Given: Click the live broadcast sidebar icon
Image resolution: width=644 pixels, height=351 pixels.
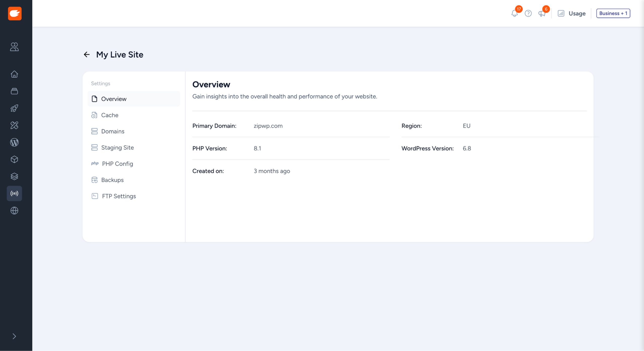Looking at the screenshot, I should tap(14, 193).
